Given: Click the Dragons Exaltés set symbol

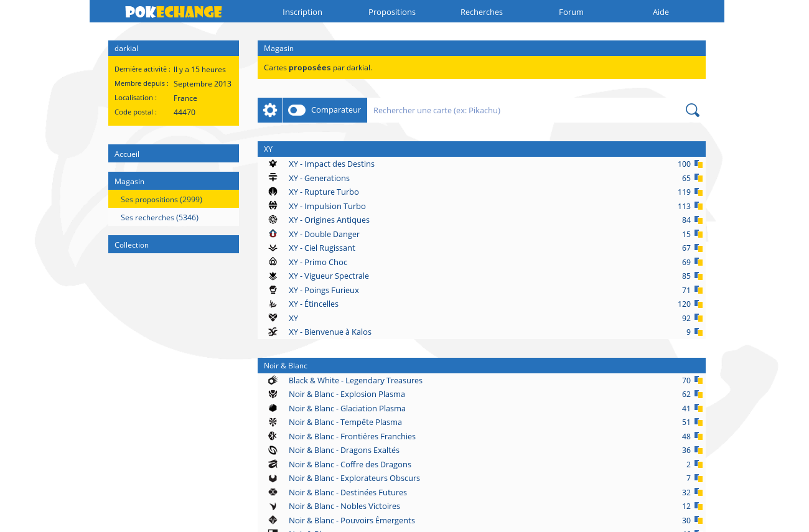Looking at the screenshot, I should pos(273,450).
